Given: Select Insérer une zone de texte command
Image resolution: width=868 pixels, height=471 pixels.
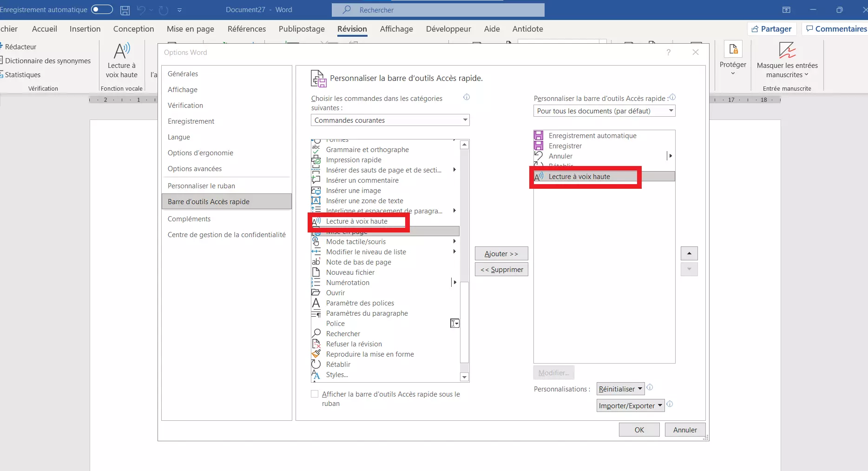Looking at the screenshot, I should 385,201.
